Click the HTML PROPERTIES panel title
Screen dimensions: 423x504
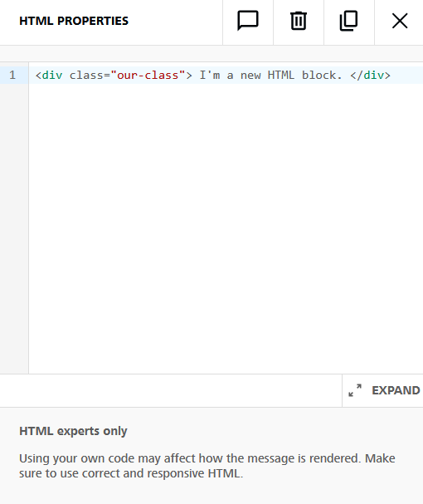point(74,21)
